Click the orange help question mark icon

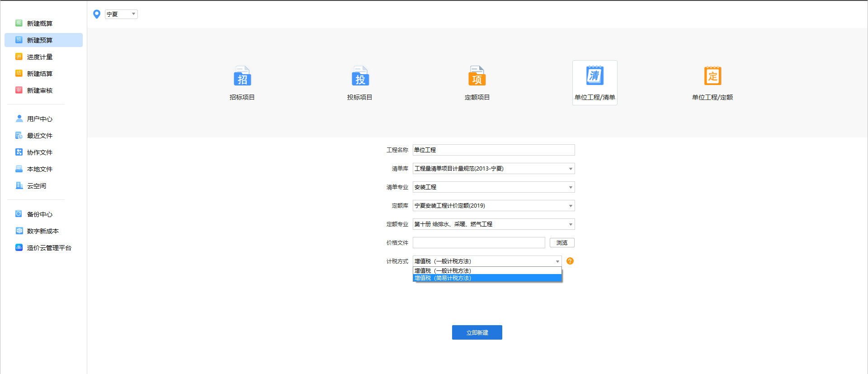coord(570,261)
